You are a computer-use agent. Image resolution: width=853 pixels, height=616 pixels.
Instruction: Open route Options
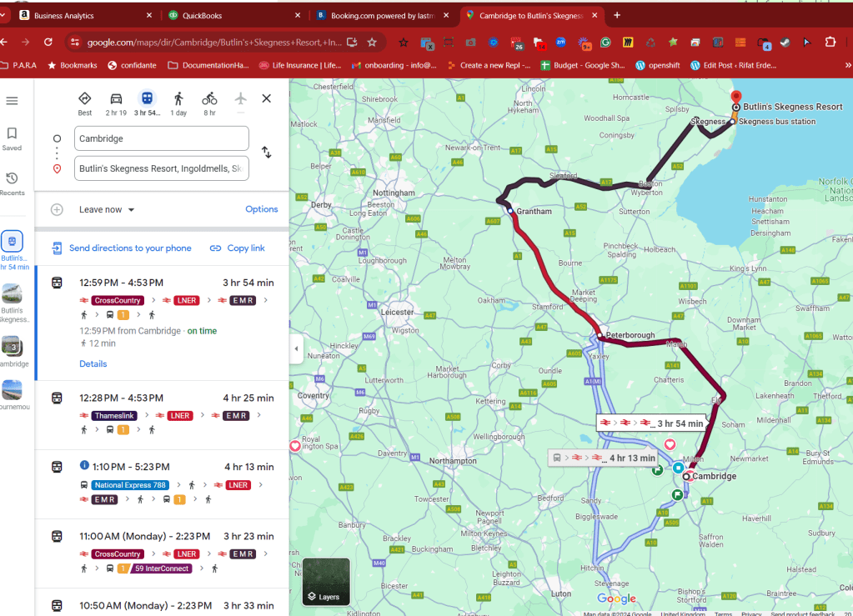click(262, 209)
